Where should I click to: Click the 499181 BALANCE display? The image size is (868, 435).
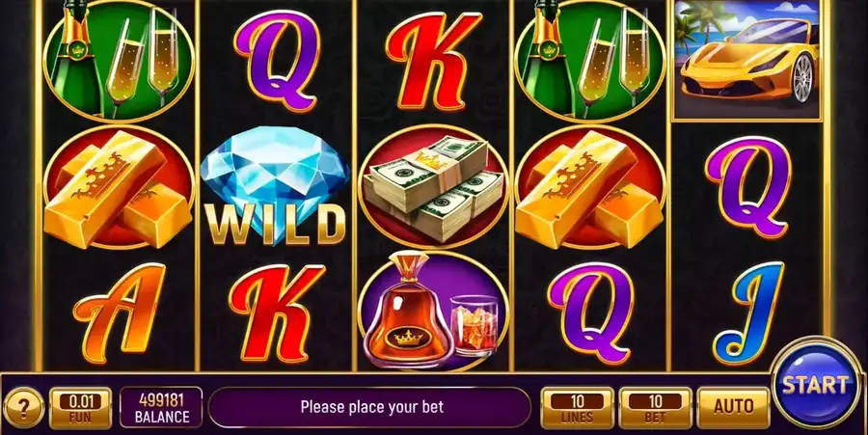click(161, 408)
